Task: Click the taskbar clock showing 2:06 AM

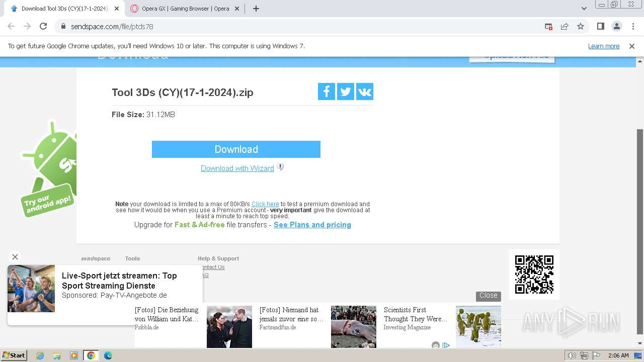Action: (618, 355)
